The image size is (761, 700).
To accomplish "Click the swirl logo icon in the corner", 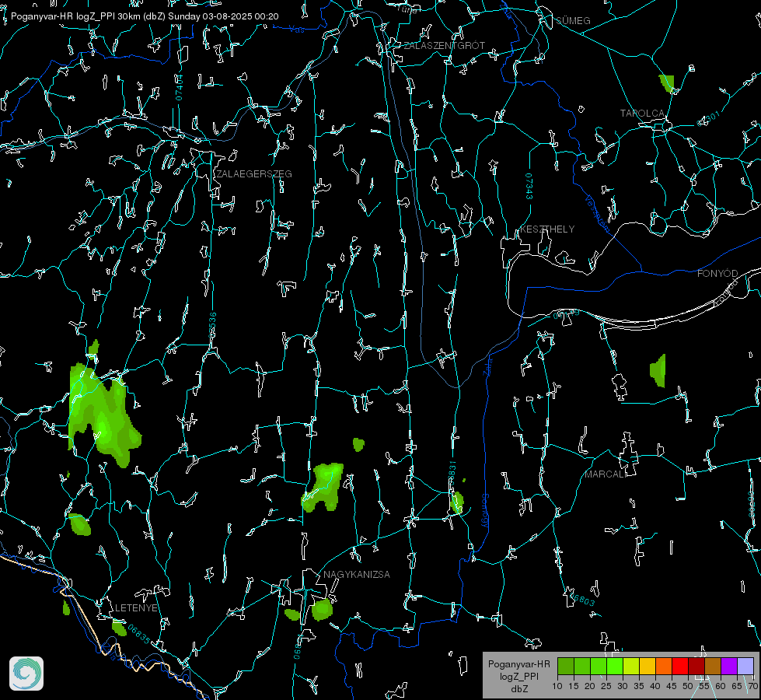I will pos(26,674).
